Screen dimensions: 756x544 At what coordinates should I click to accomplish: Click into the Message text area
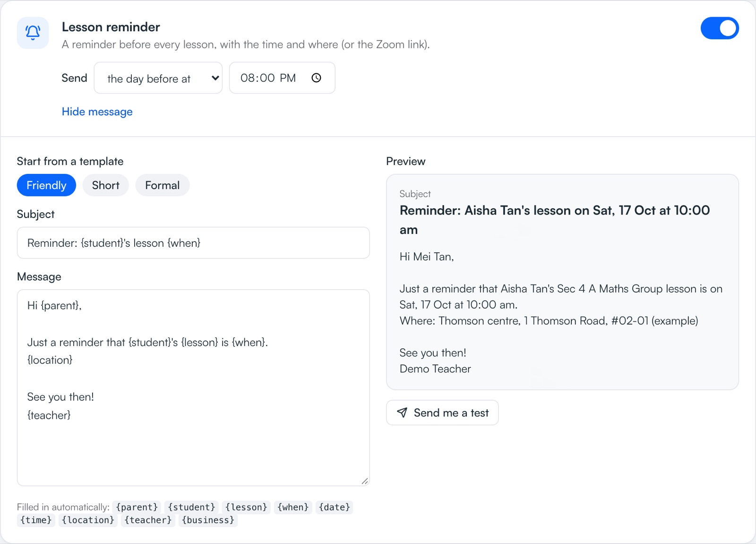tap(193, 388)
